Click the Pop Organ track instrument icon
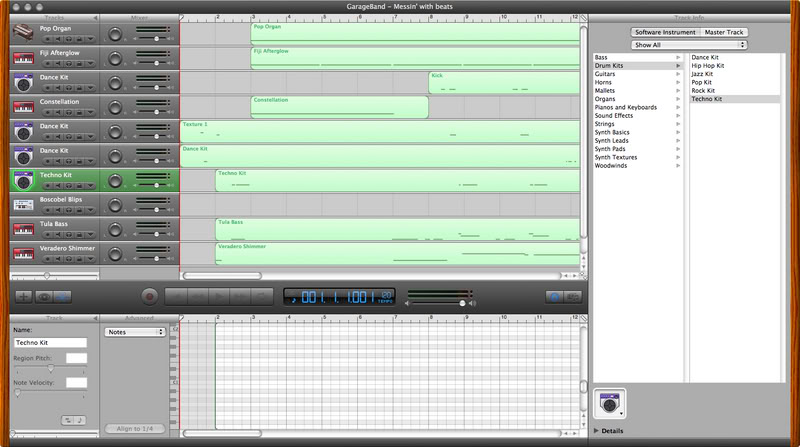800x447 pixels. 23,33
